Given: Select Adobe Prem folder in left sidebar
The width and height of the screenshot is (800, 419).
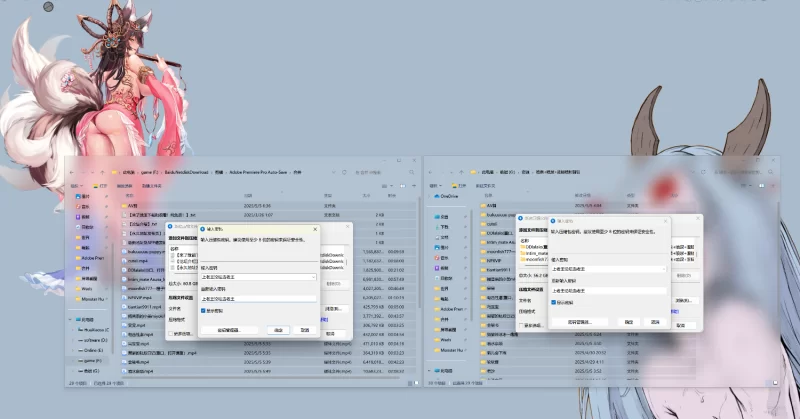Looking at the screenshot, I should pos(89,258).
